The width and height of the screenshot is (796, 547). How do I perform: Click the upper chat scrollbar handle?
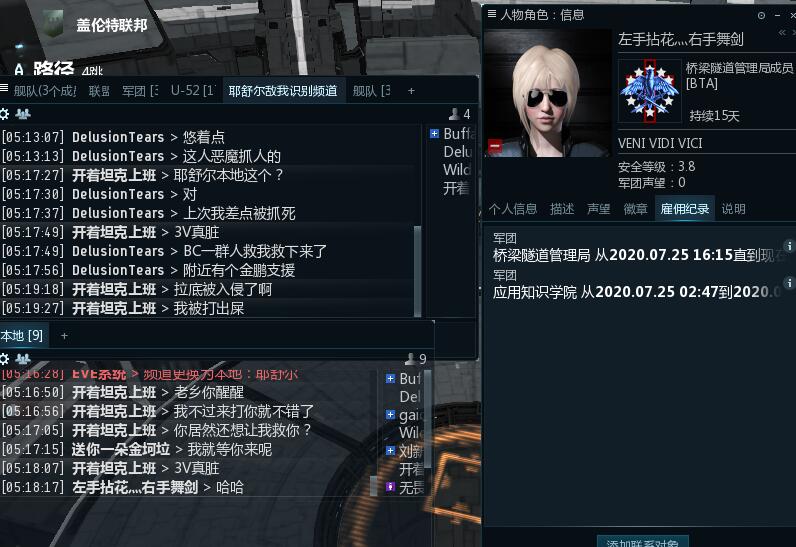point(417,271)
